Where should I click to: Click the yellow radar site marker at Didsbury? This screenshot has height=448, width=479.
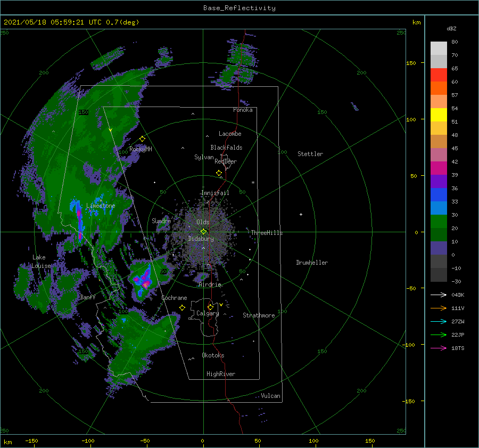point(203,232)
